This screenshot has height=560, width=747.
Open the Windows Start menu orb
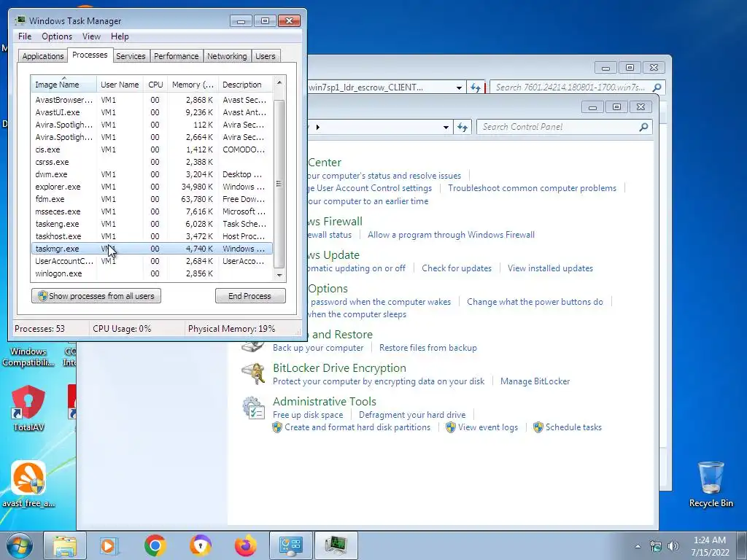19,545
